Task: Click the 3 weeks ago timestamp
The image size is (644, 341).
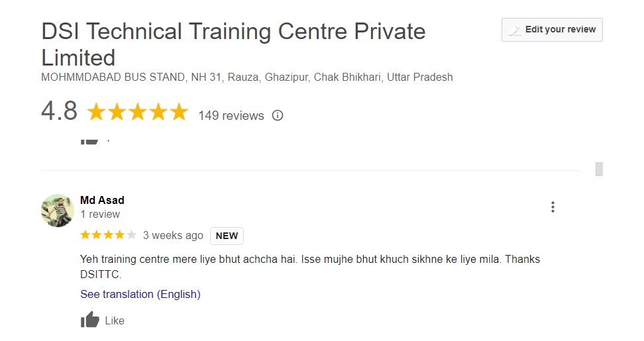Action: [x=173, y=235]
